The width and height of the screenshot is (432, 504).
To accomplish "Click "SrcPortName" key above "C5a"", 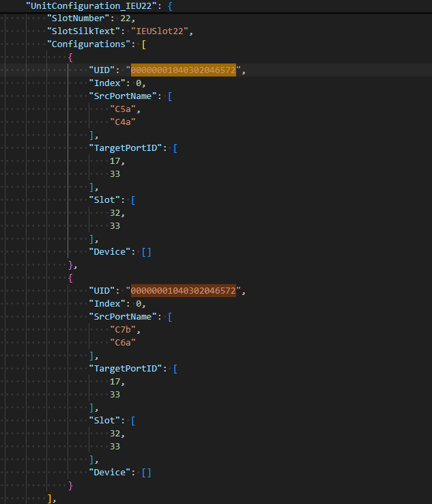I will pos(125,96).
